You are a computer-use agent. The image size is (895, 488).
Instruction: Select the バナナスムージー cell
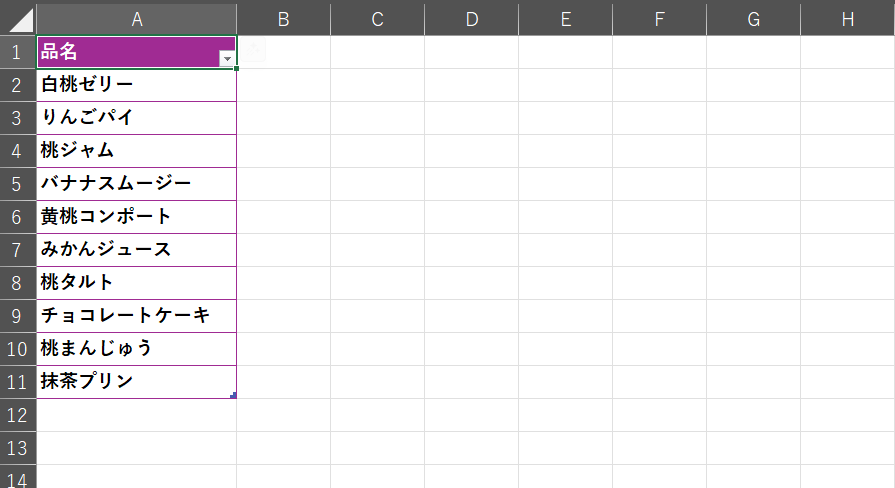coord(136,184)
